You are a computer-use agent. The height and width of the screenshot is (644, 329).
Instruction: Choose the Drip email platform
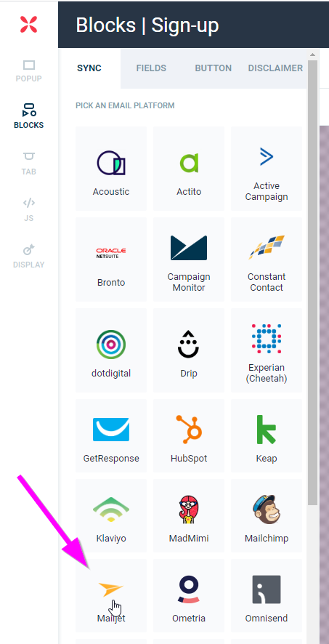[189, 350]
